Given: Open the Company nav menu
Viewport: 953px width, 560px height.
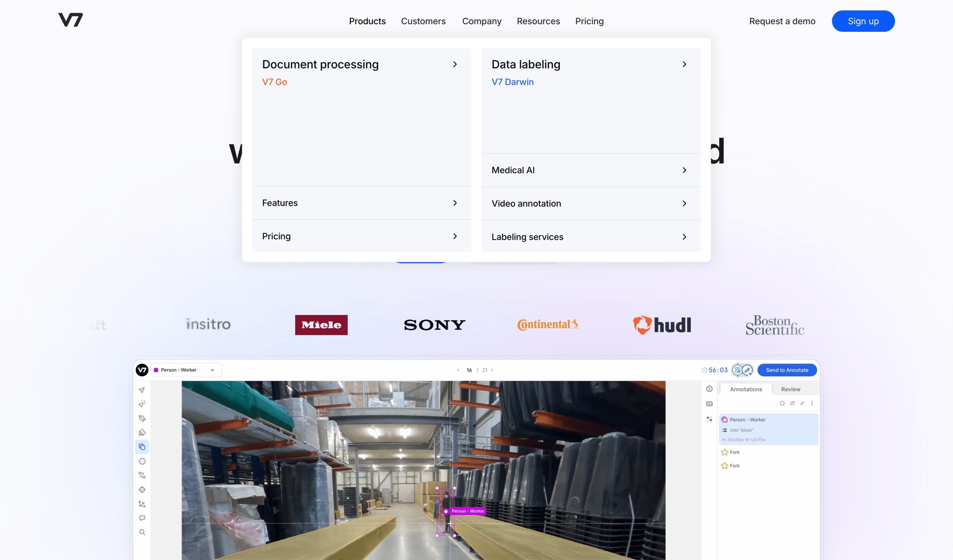Looking at the screenshot, I should coord(482,21).
